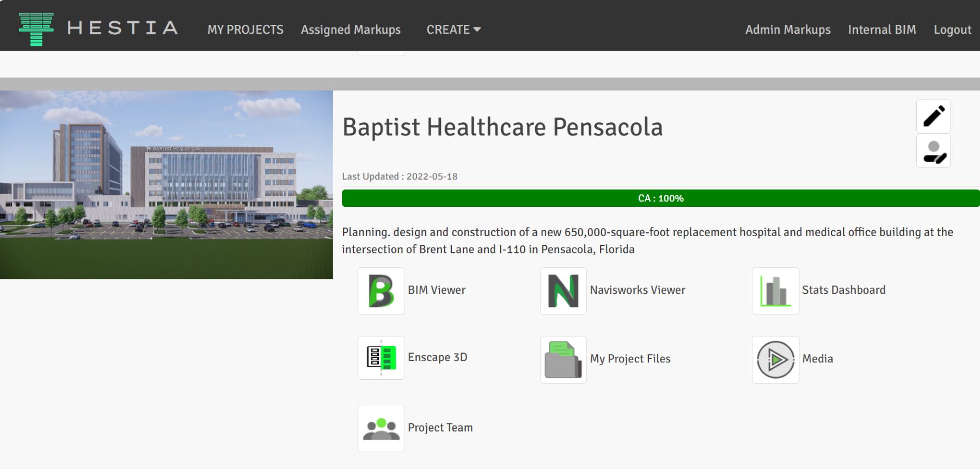Click Logout in the navbar
The height and width of the screenshot is (469, 980).
[953, 29]
